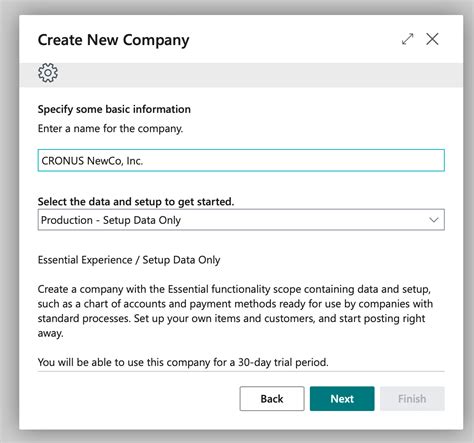Viewport: 474px width, 443px height.
Task: Click the 30-day trial period notice
Action: point(183,362)
